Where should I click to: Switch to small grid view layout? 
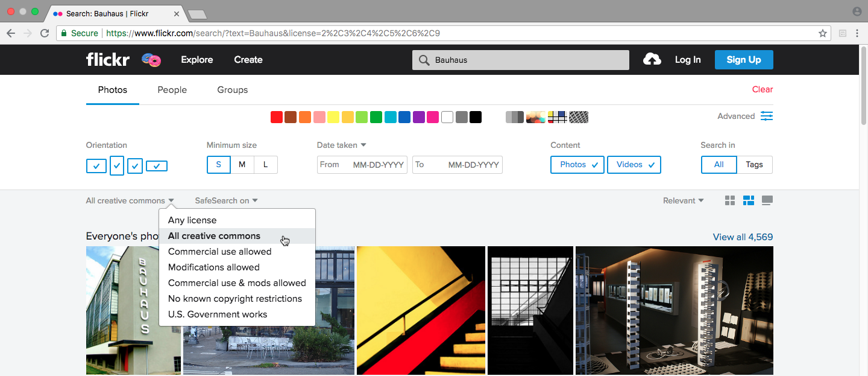(x=730, y=200)
